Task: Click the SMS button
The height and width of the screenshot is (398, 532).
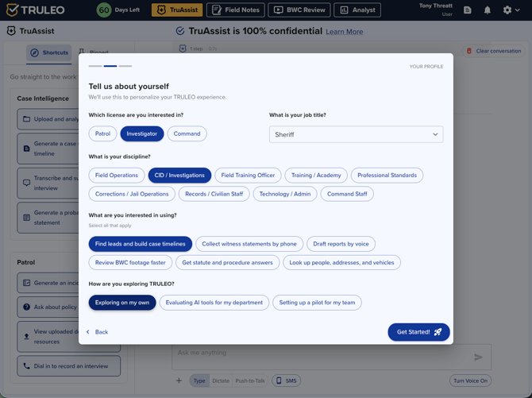Action: click(287, 381)
